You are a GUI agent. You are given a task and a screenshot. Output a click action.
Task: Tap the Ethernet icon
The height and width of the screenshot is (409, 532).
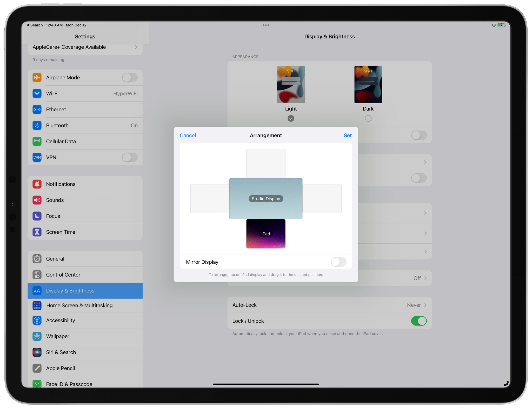tap(37, 110)
